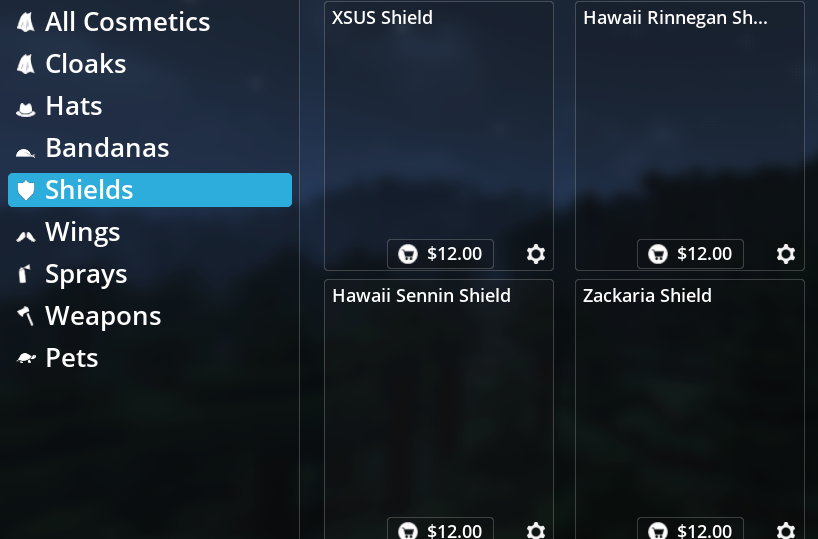The width and height of the screenshot is (818, 539).
Task: Buy Hawaii Rinnegan Shield for $12.00
Action: [x=690, y=254]
